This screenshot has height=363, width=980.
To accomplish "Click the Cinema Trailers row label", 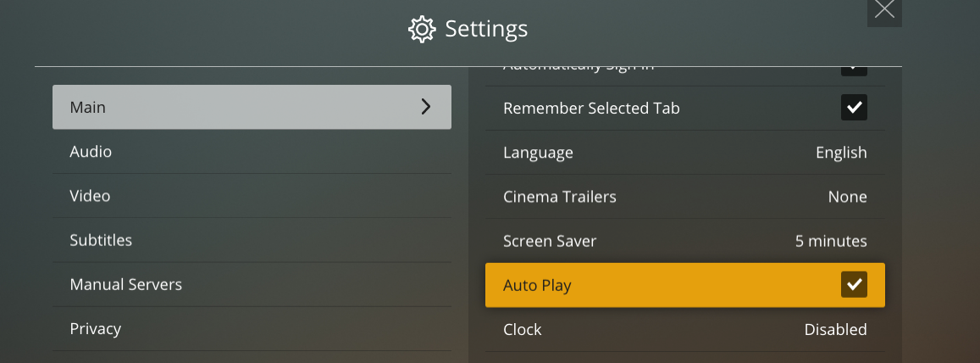I will 560,197.
